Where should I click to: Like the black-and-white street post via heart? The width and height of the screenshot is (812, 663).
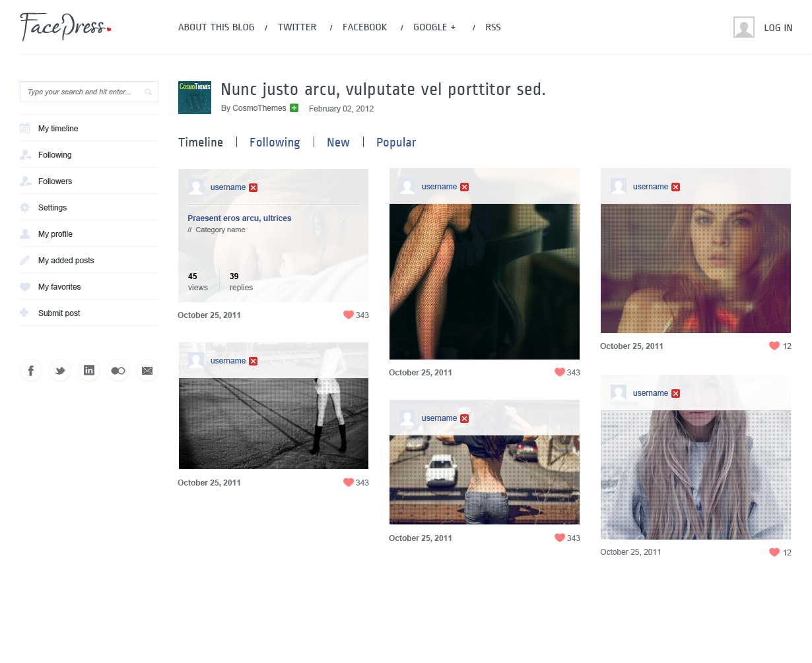tap(349, 482)
